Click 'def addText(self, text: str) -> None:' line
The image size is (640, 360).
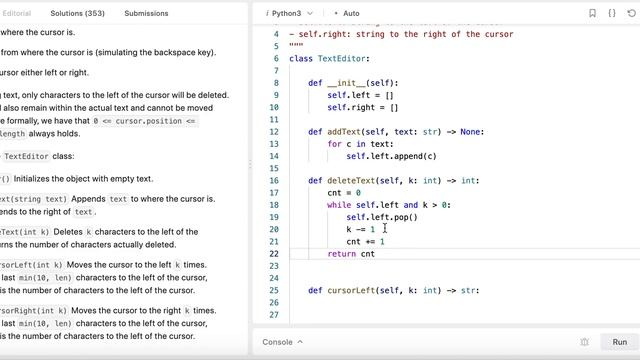[396, 132]
